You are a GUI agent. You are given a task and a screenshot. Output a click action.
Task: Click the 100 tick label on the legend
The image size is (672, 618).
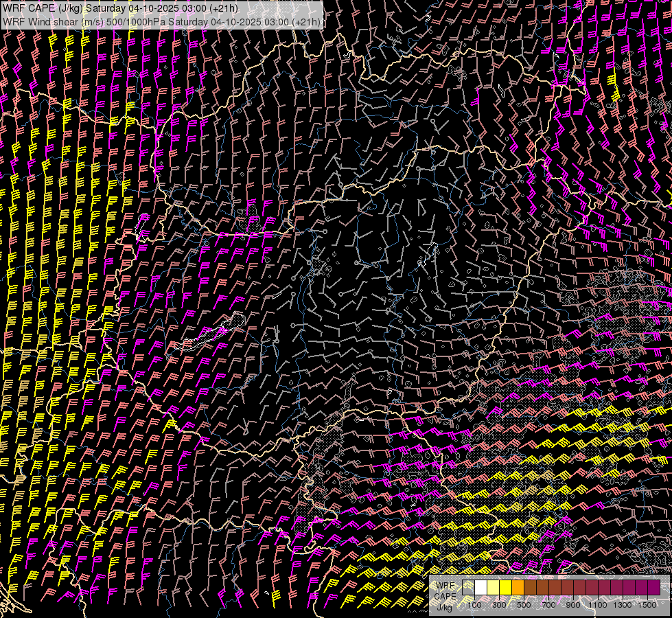(474, 605)
